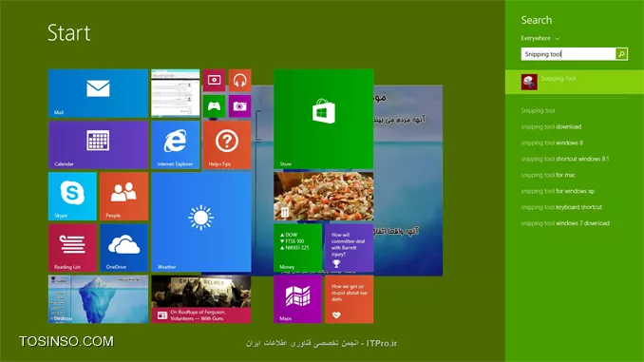Screen dimensions: 644x362
Task: Select suggestion "snipping tool download"
Action: (551, 126)
